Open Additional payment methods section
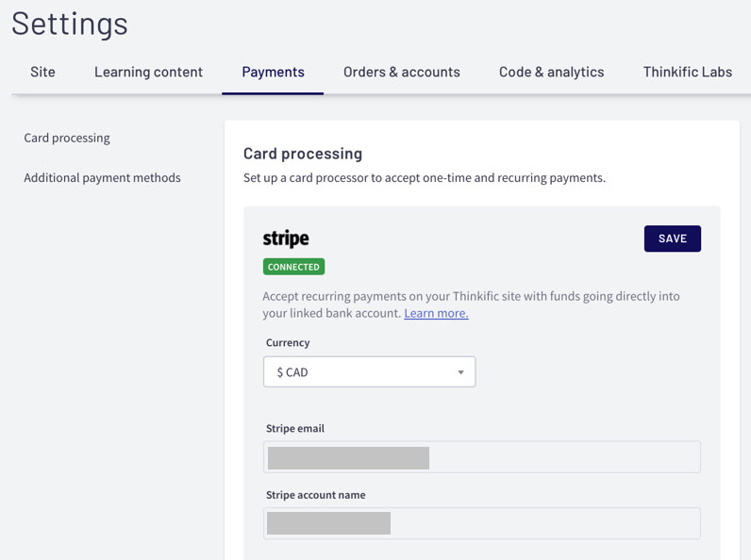751x560 pixels. tap(103, 177)
